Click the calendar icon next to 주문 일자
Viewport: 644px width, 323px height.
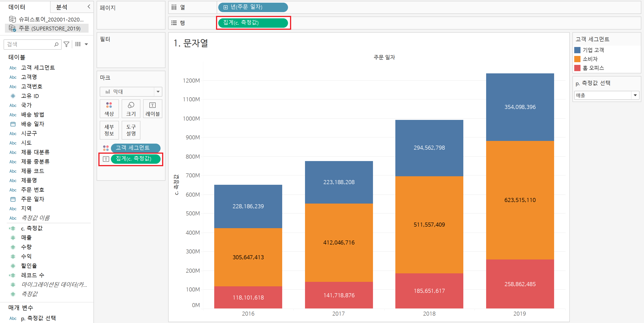click(13, 199)
